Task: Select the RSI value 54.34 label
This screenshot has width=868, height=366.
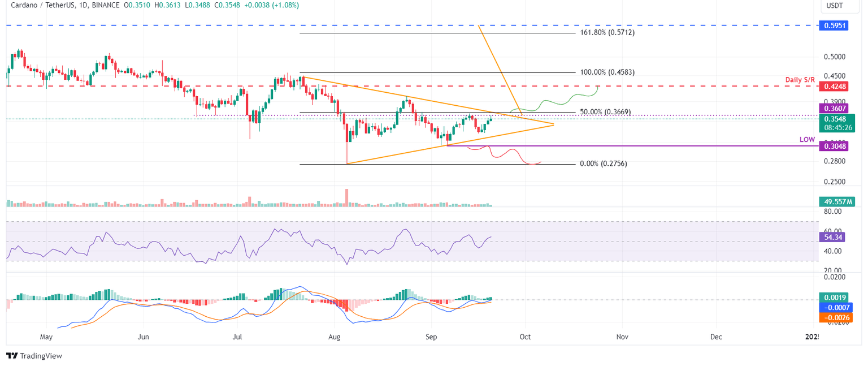Action: click(834, 236)
